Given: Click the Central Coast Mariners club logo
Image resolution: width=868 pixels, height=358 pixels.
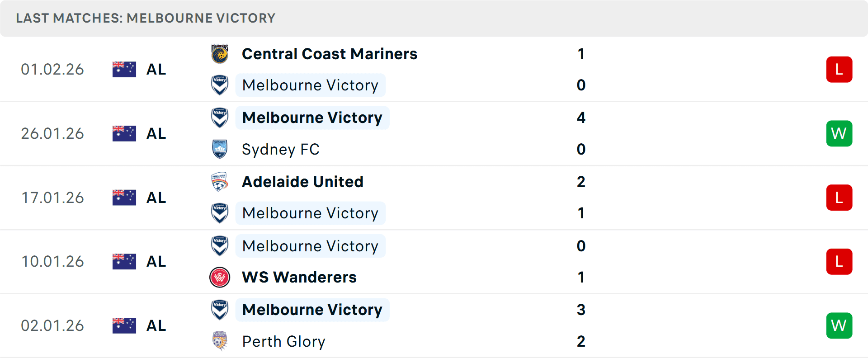Looking at the screenshot, I should click(x=220, y=54).
